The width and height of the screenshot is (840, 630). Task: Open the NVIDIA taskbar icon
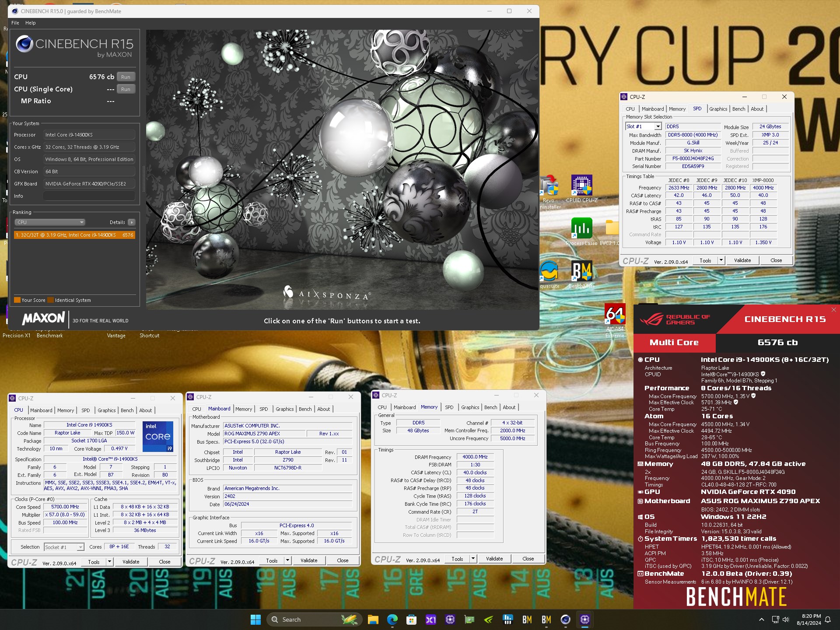coord(488,619)
